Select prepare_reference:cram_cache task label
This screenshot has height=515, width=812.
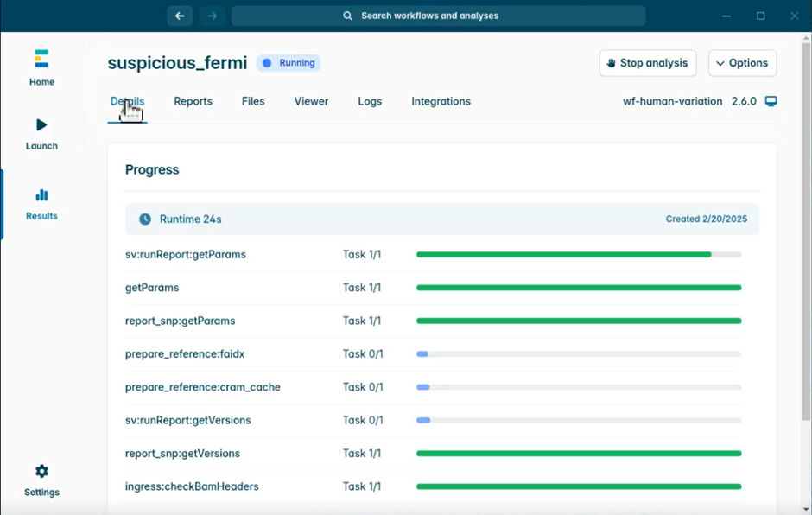202,387
